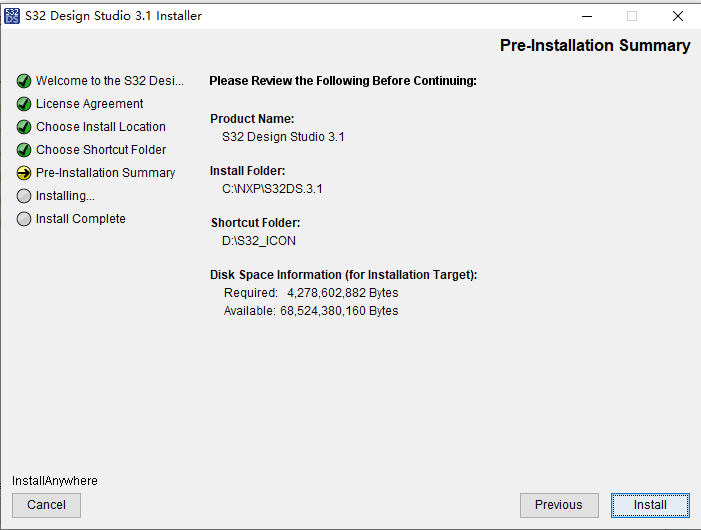Click the 'Disk Space Information' heading
This screenshot has height=530, width=701.
[x=343, y=275]
